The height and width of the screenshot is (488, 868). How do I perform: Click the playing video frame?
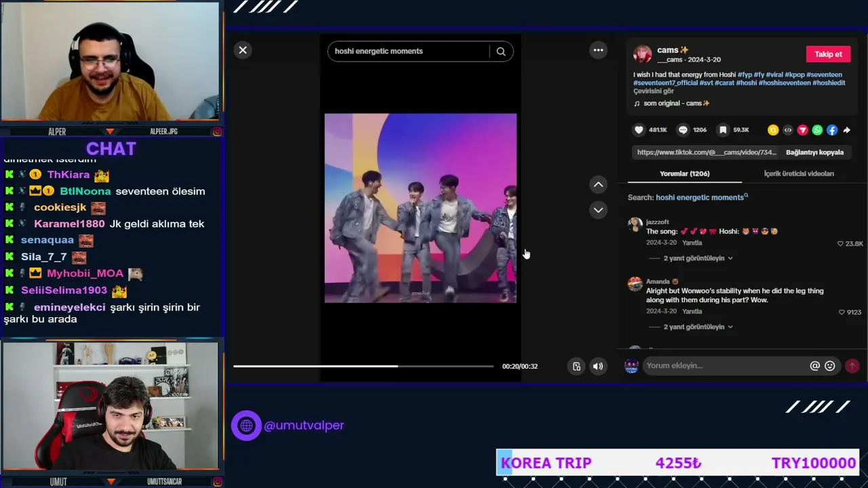point(420,208)
